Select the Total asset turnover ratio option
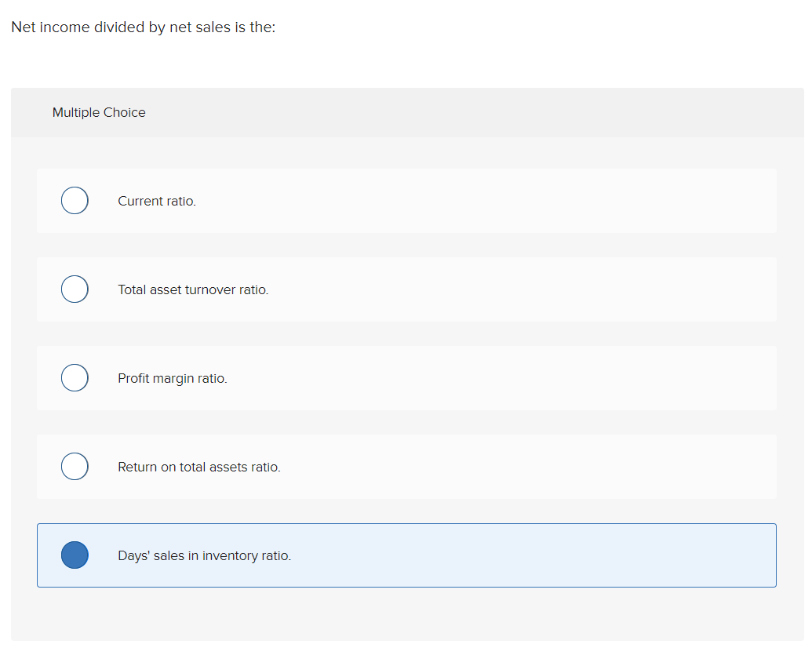 pyautogui.click(x=75, y=289)
